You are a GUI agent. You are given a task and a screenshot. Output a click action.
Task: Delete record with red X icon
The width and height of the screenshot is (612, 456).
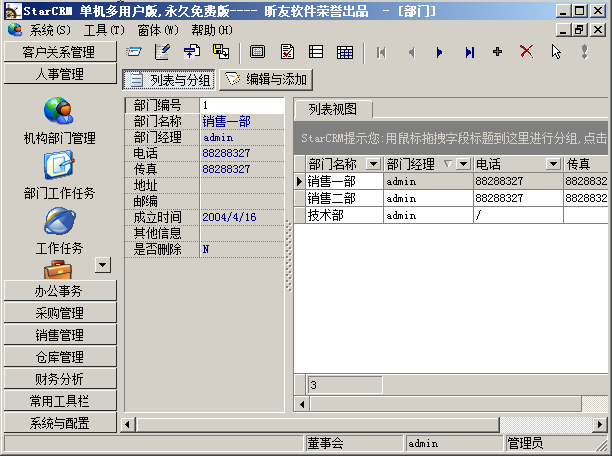(x=527, y=51)
